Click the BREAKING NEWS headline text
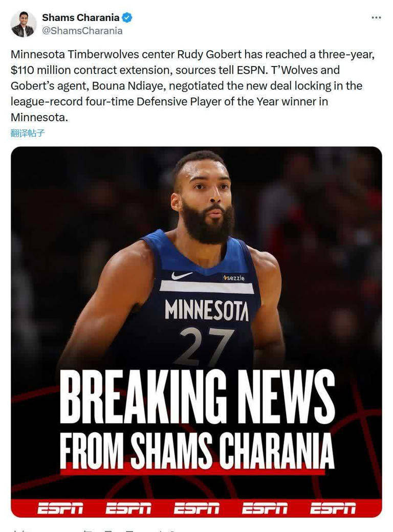393x532 pixels. pyautogui.click(x=198, y=397)
